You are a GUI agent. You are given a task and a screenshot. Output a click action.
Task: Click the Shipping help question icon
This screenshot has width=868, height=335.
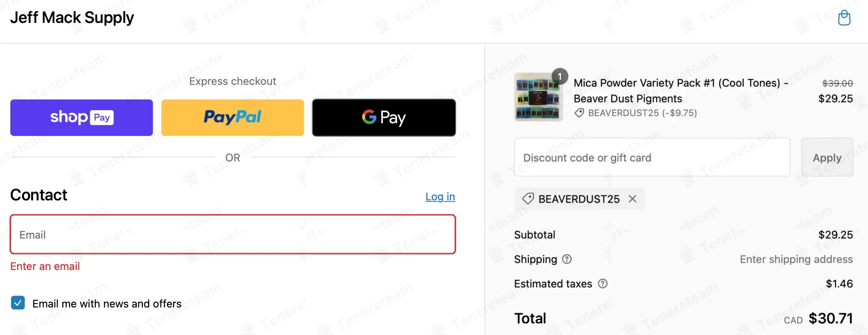pyautogui.click(x=567, y=259)
